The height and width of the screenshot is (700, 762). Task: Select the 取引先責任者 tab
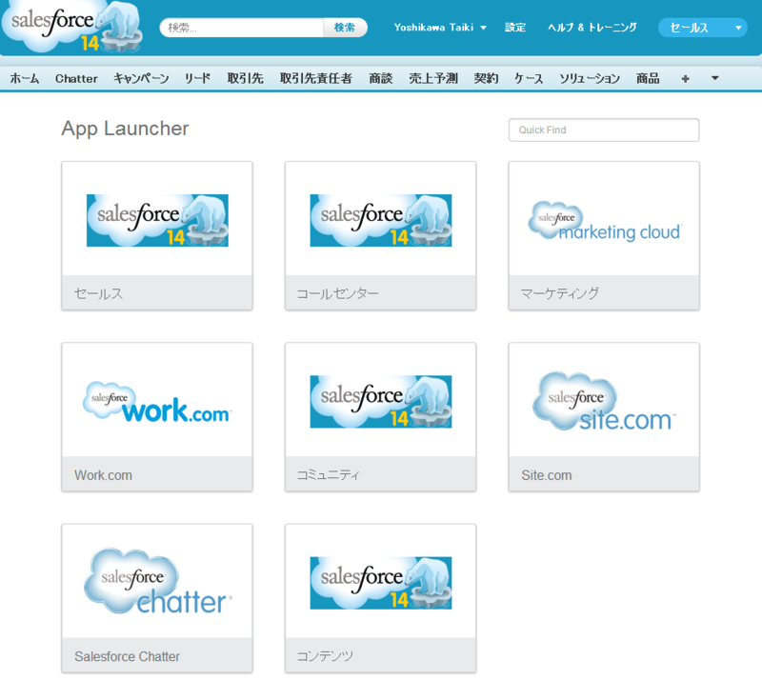tap(316, 78)
